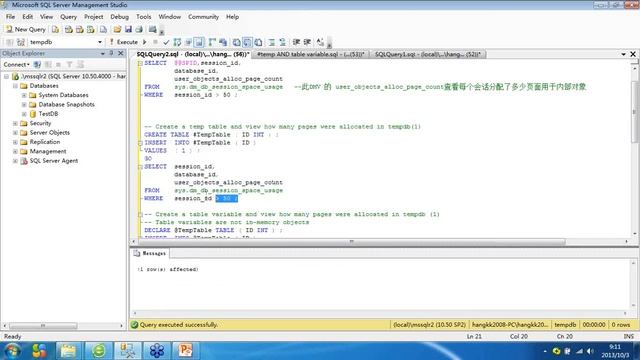Select the Management folder
This screenshot has height=360, width=640.
pos(48,151)
